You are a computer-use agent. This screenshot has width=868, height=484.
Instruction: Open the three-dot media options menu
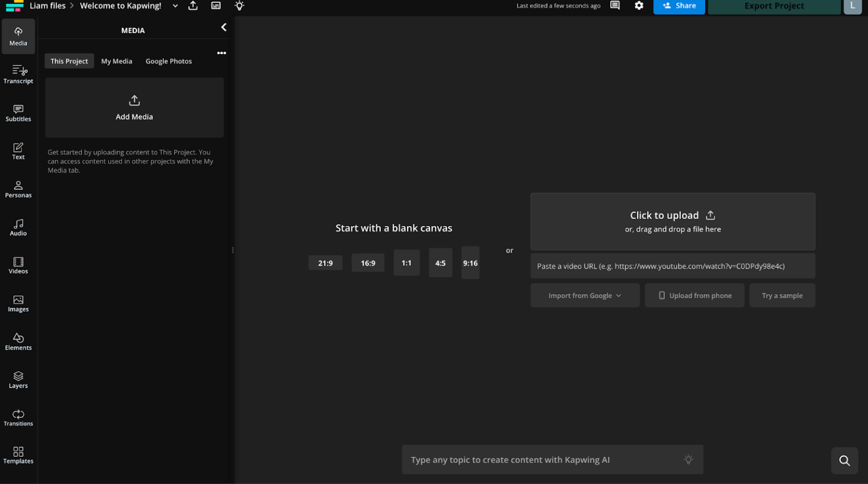pos(222,53)
